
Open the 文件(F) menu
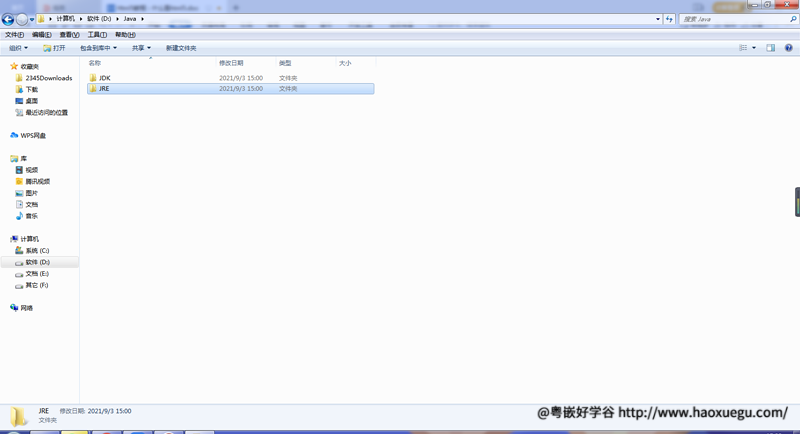tap(14, 35)
